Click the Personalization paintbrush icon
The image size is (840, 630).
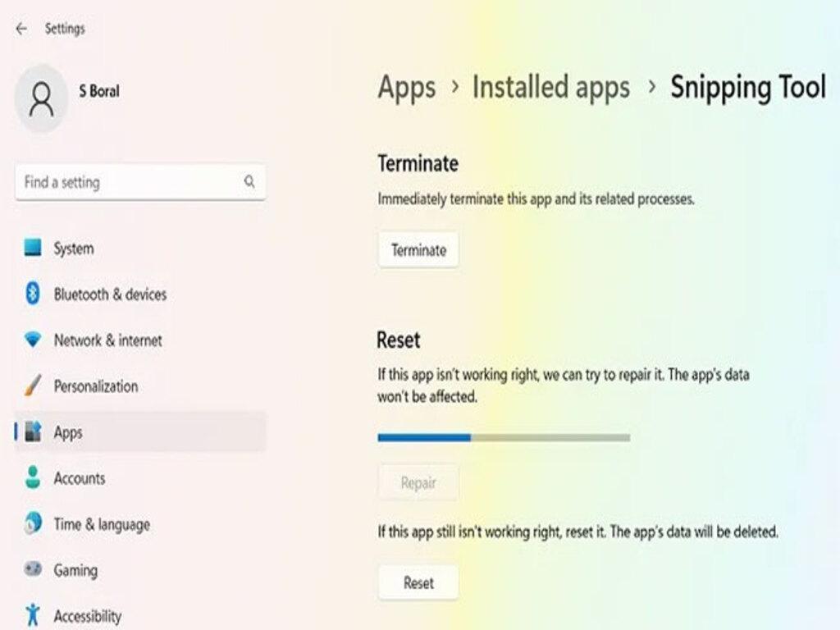pyautogui.click(x=33, y=386)
